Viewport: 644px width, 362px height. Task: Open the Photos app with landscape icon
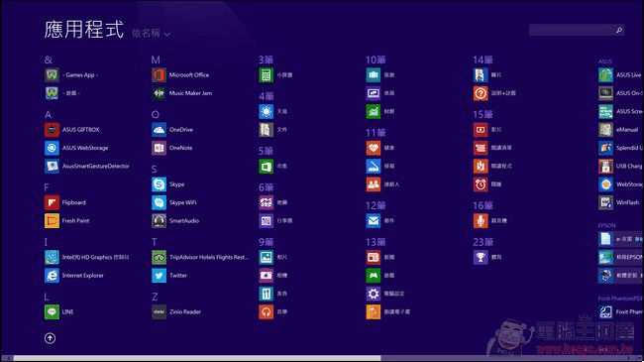coord(267,257)
